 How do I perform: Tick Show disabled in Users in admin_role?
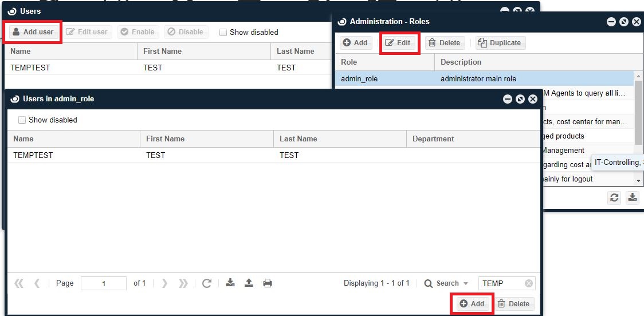pyautogui.click(x=22, y=120)
